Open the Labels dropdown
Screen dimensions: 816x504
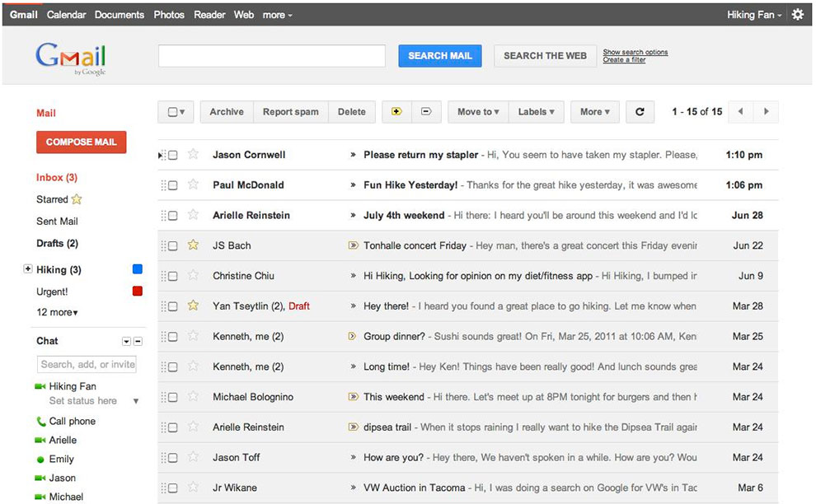point(536,112)
